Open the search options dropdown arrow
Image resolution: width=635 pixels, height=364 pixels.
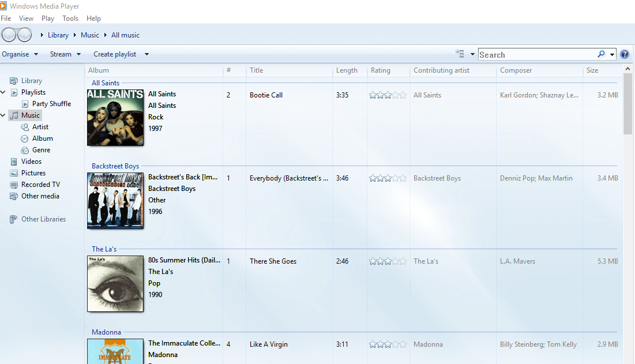612,54
